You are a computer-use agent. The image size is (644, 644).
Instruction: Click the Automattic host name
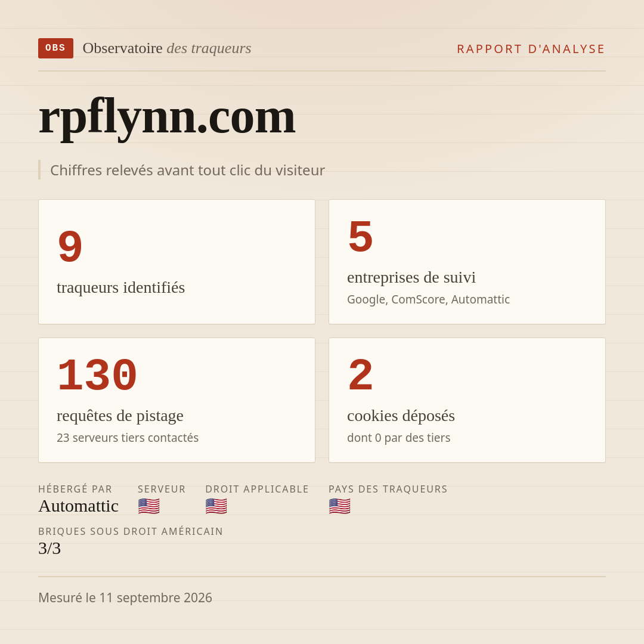coord(79,506)
